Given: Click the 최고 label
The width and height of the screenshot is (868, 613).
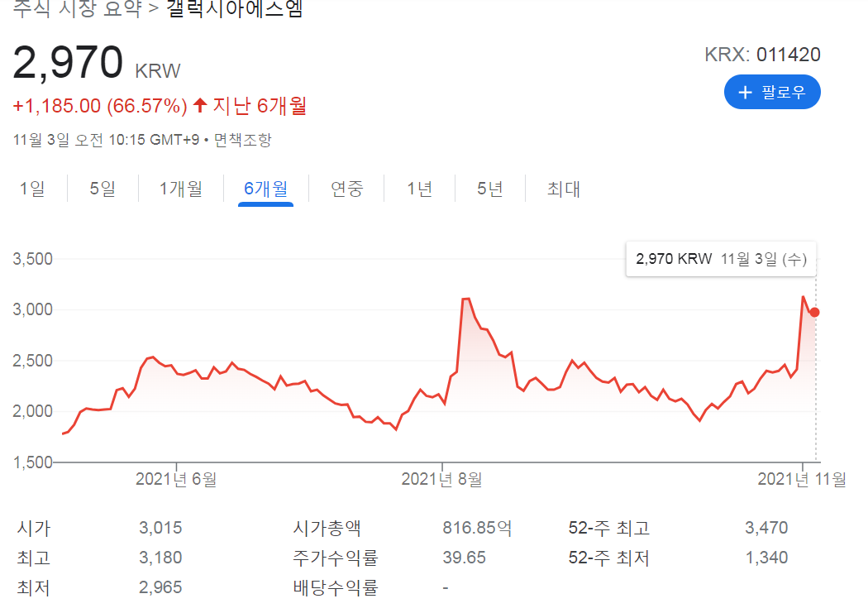Looking at the screenshot, I should pyautogui.click(x=33, y=558).
